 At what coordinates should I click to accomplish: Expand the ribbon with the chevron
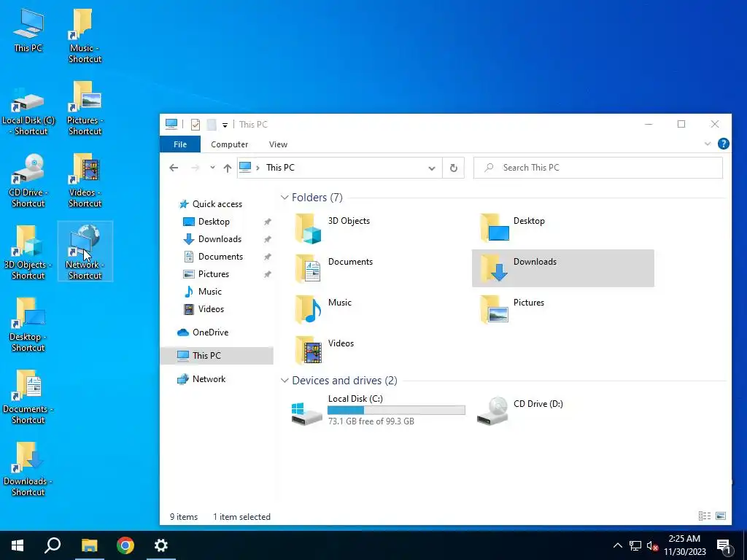[708, 144]
